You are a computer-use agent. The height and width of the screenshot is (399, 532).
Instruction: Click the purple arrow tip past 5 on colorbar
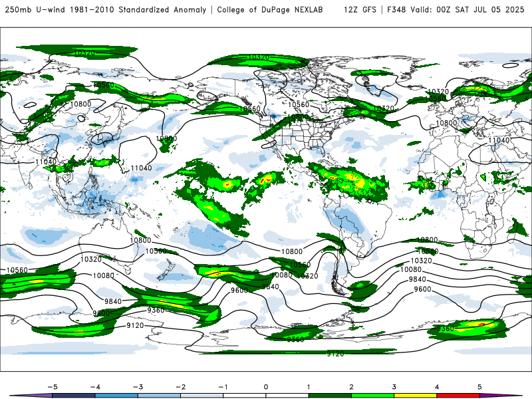pyautogui.click(x=501, y=396)
